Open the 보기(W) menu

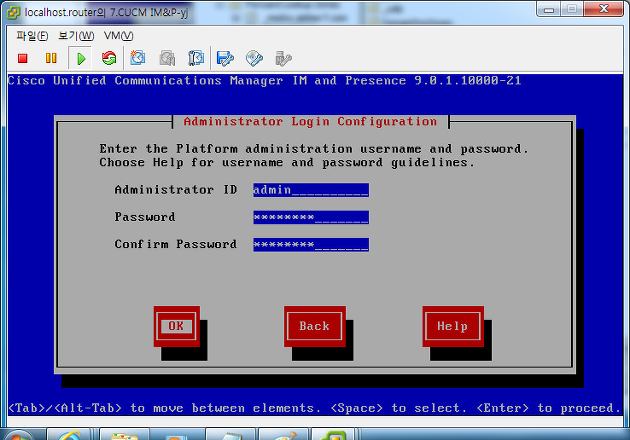[76, 36]
